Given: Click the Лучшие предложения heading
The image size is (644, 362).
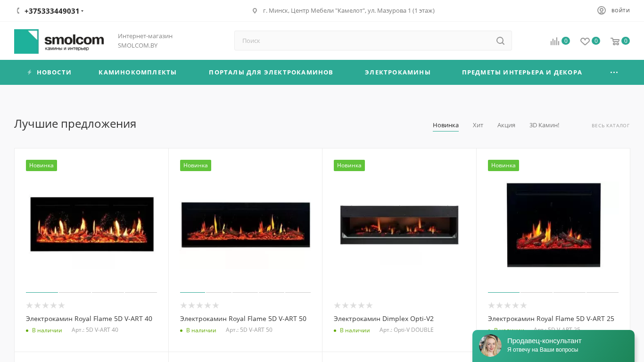Looking at the screenshot, I should 75,124.
